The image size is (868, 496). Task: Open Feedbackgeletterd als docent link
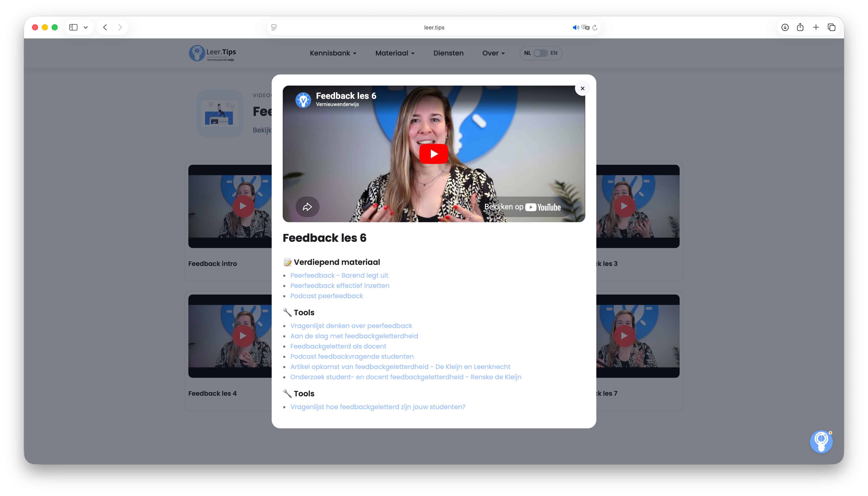click(338, 346)
